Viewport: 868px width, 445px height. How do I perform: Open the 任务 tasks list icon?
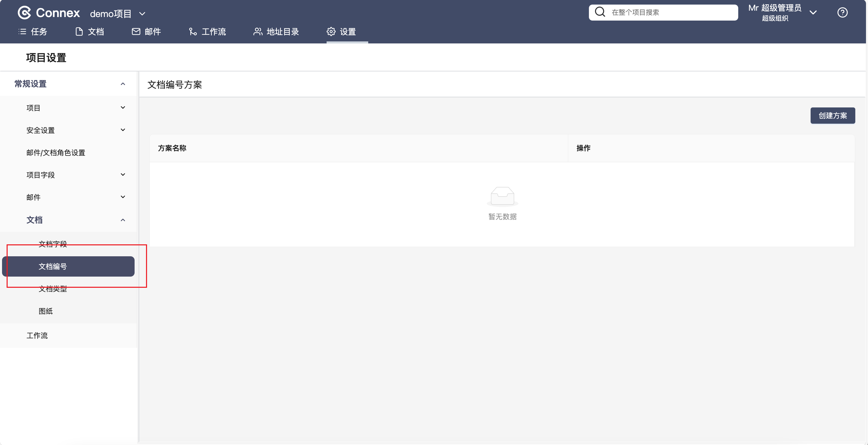pyautogui.click(x=22, y=32)
